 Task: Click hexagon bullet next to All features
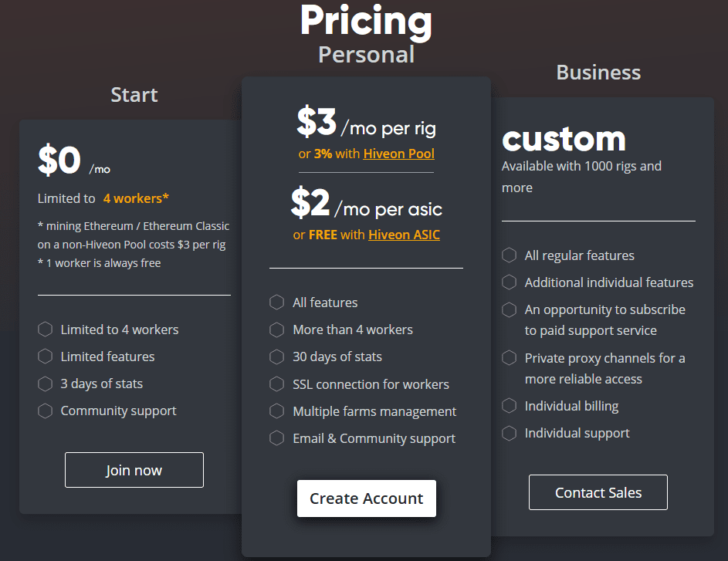pos(276,302)
